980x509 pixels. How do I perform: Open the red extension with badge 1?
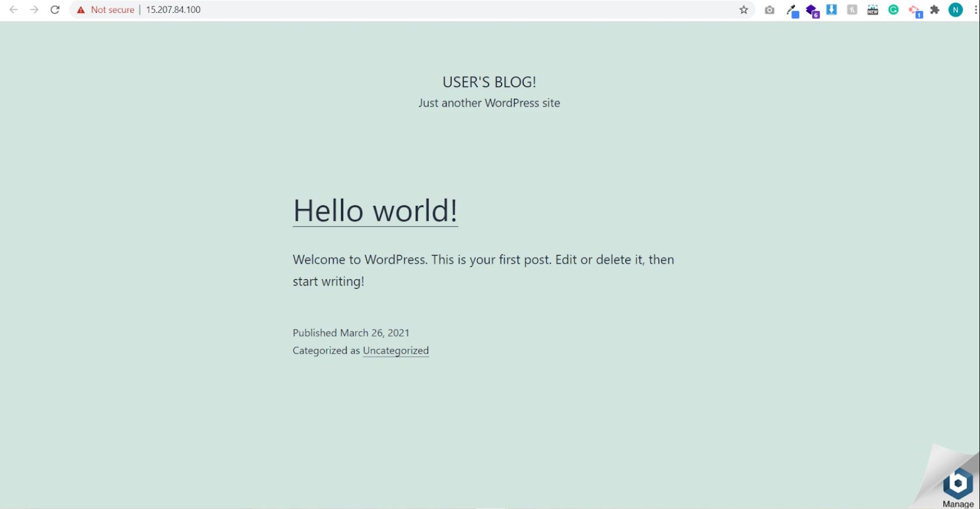915,11
